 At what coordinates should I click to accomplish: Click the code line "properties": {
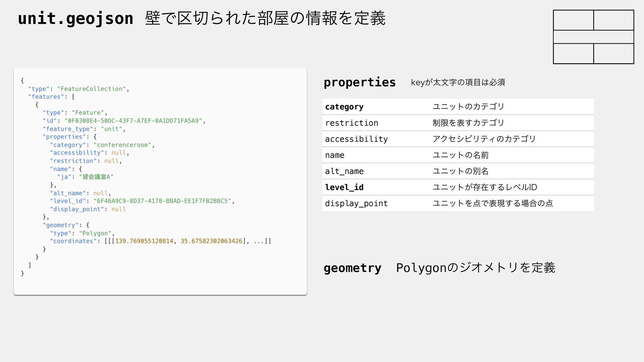click(x=69, y=137)
